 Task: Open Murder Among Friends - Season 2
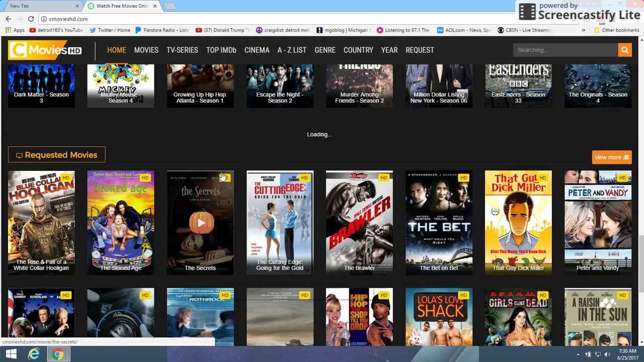pyautogui.click(x=359, y=86)
